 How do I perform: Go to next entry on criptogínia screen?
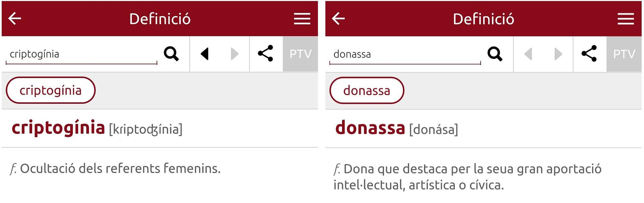click(x=234, y=54)
